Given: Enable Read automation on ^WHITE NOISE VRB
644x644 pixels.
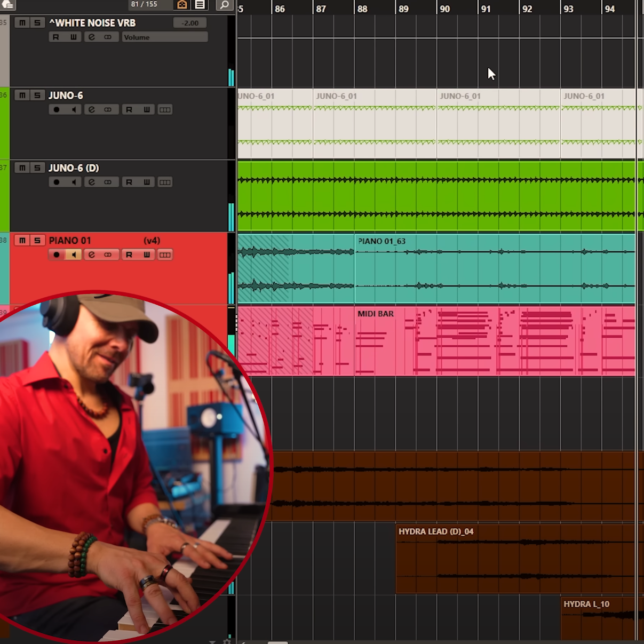Looking at the screenshot, I should [56, 37].
